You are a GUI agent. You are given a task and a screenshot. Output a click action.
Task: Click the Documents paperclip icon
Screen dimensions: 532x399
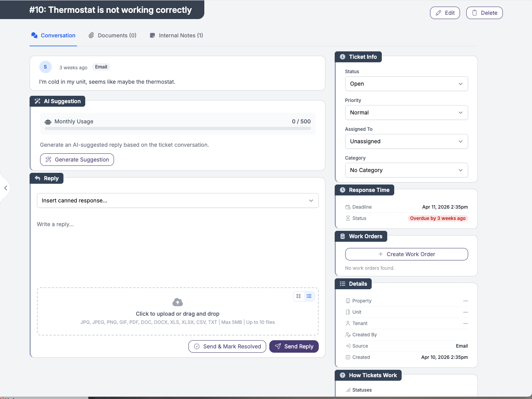91,35
